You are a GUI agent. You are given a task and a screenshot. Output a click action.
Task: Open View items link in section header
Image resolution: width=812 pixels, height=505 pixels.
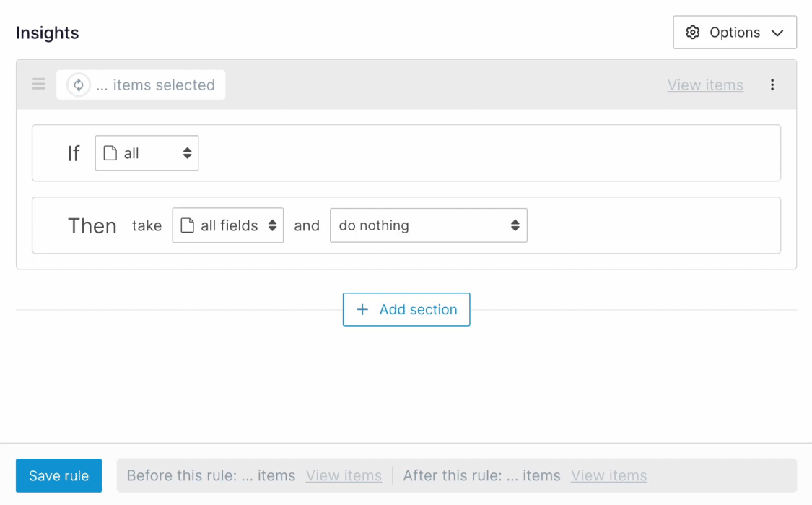click(x=705, y=85)
